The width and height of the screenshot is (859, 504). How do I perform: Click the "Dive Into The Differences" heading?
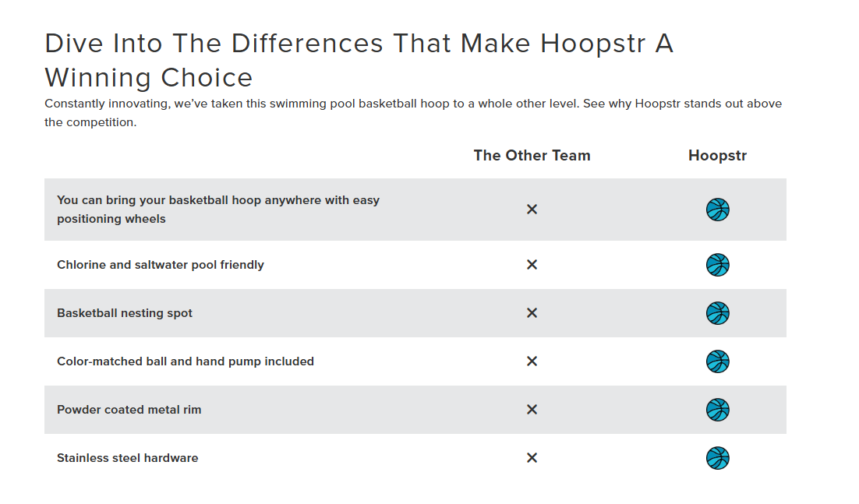[x=359, y=60]
